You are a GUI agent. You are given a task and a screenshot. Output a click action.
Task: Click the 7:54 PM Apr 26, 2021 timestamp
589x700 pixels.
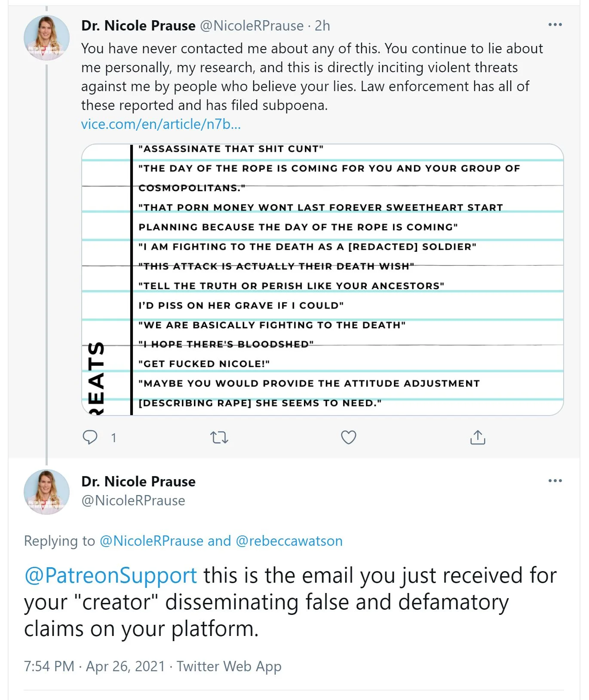click(95, 666)
